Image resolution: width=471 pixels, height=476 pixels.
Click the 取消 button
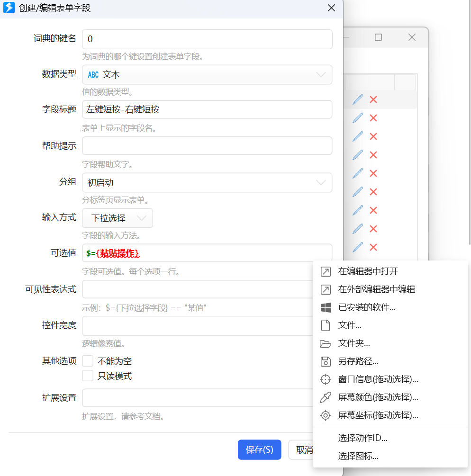301,449
